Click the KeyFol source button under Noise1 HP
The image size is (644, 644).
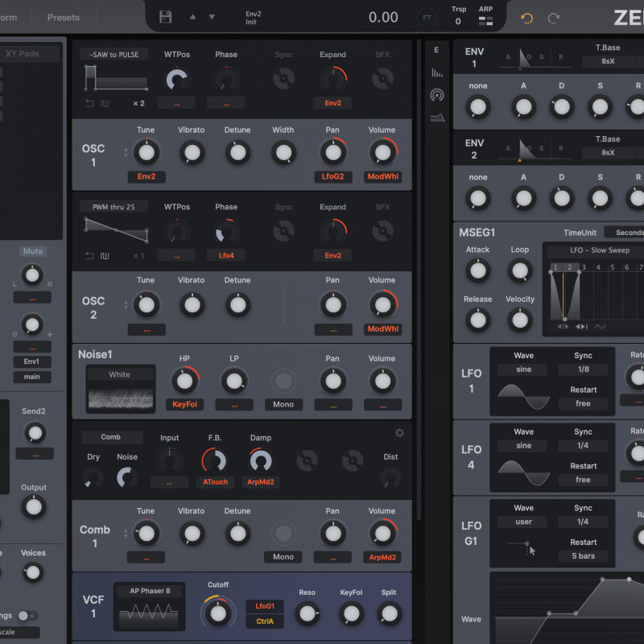click(184, 404)
